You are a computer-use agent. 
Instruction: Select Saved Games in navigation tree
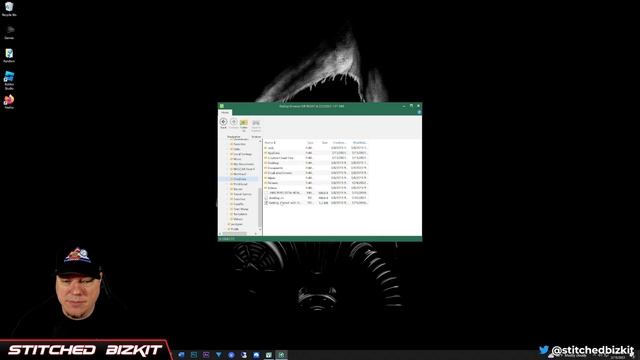tap(242, 194)
